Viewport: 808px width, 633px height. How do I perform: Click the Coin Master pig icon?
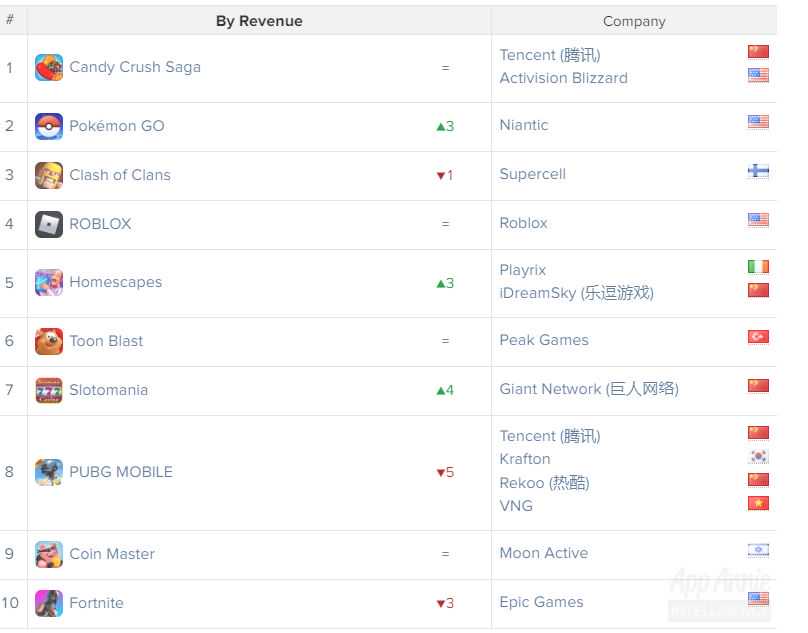49,554
